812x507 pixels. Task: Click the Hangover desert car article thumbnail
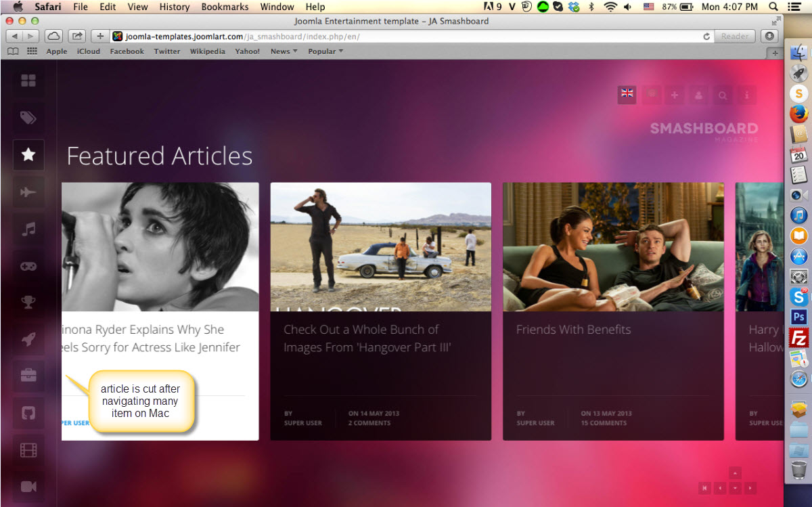coord(380,246)
